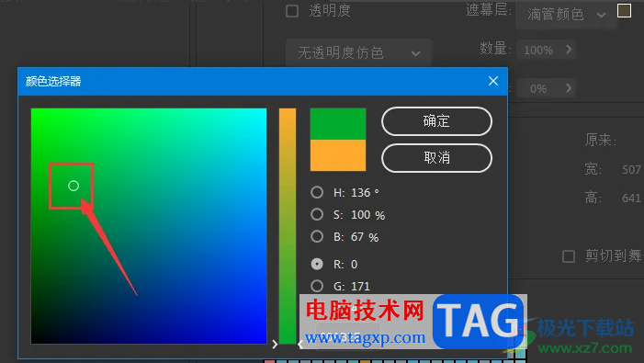Viewport: 644px width, 363px height.
Task: Click the 宽 value 507
Action: pos(632,169)
